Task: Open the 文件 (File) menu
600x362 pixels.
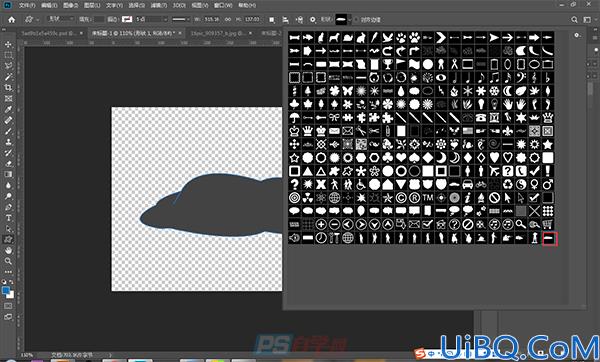Action: 27,5
